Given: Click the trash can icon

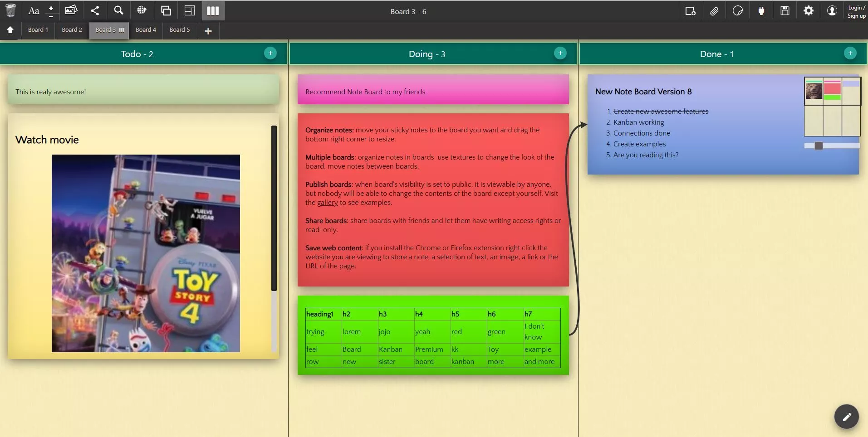Looking at the screenshot, I should click(10, 10).
